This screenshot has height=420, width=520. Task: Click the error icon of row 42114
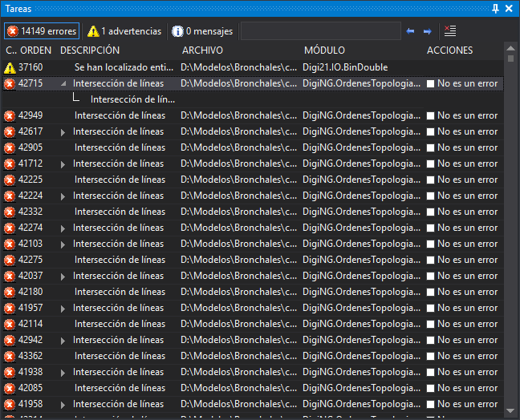[10, 325]
